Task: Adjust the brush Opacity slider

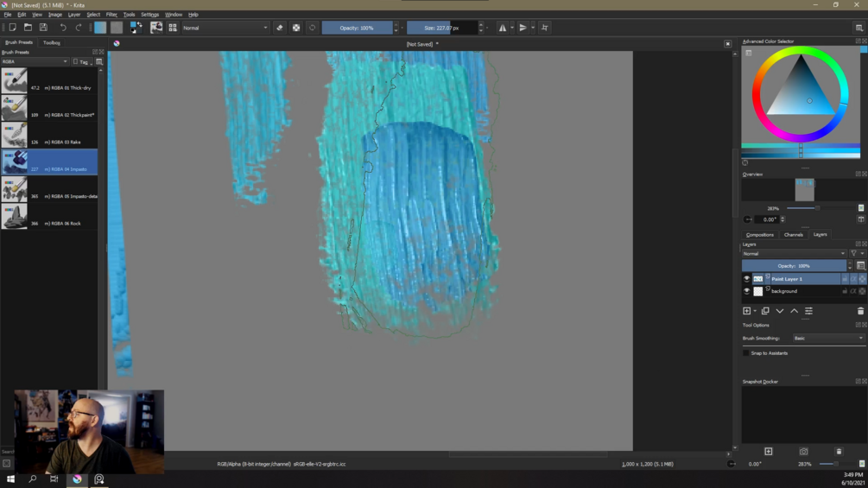Action: click(357, 28)
